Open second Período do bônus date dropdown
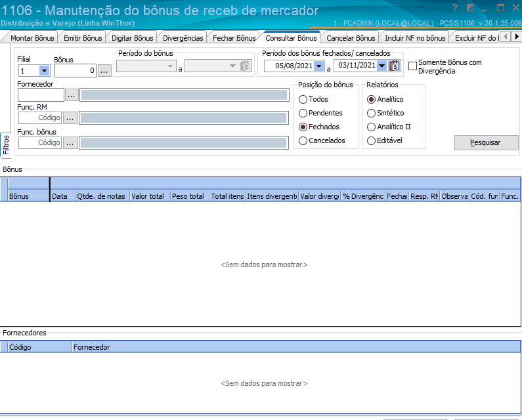Viewport: 522px width, 420px height. coord(232,66)
